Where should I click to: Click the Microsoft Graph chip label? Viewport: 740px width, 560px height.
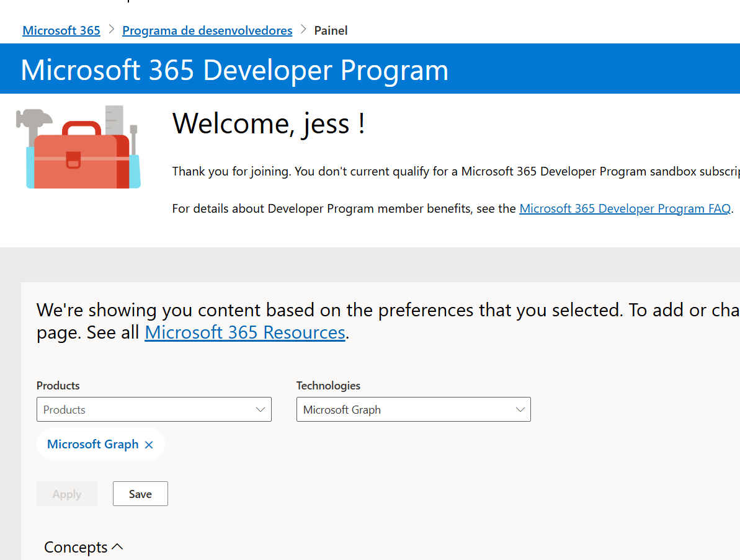click(x=93, y=444)
